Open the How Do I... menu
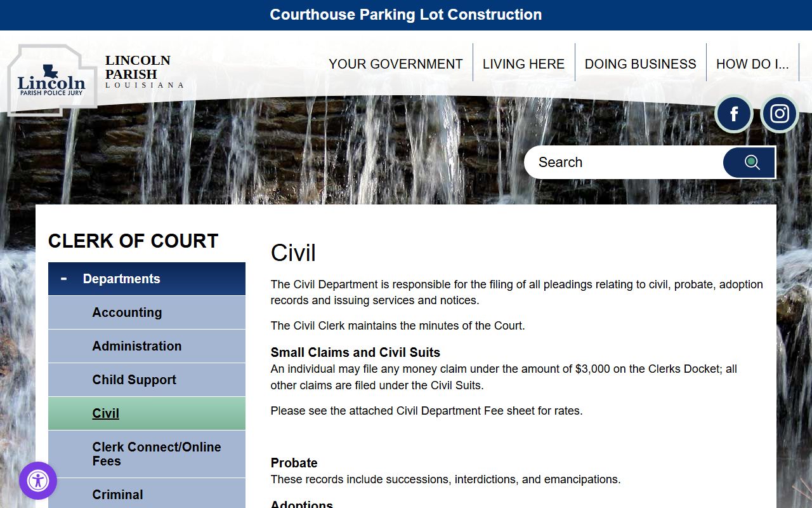This screenshot has height=508, width=812. [x=752, y=64]
